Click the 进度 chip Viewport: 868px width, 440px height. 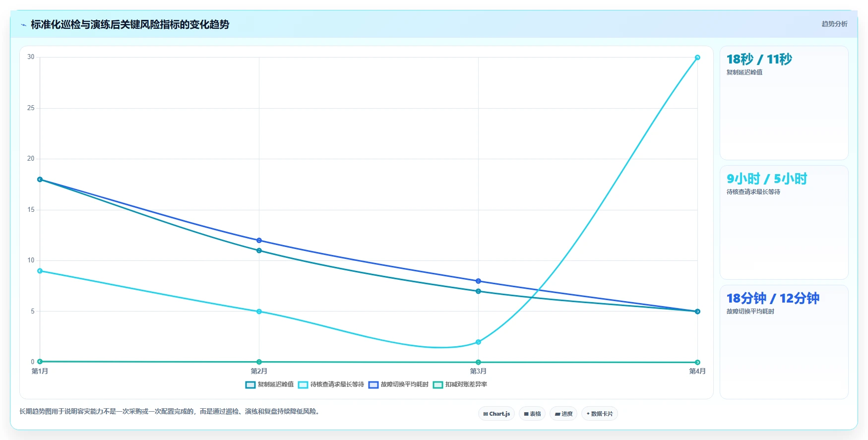[x=563, y=414]
